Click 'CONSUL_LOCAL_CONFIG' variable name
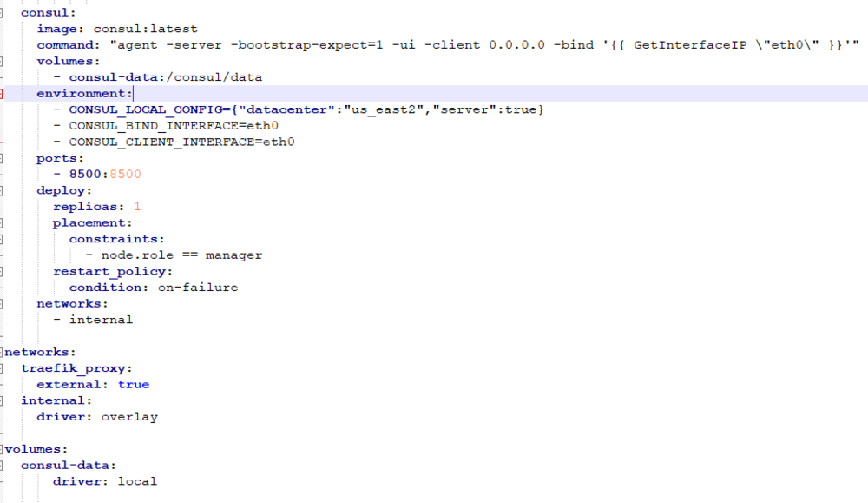This screenshot has height=503, width=868. [x=145, y=109]
